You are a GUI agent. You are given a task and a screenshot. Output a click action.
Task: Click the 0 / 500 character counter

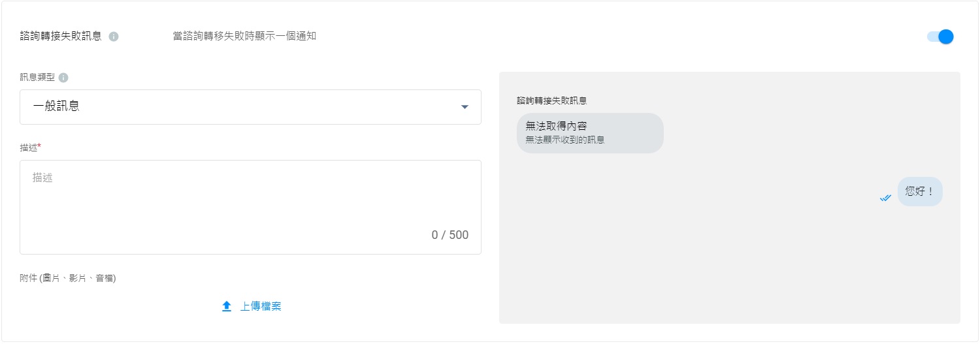point(449,235)
